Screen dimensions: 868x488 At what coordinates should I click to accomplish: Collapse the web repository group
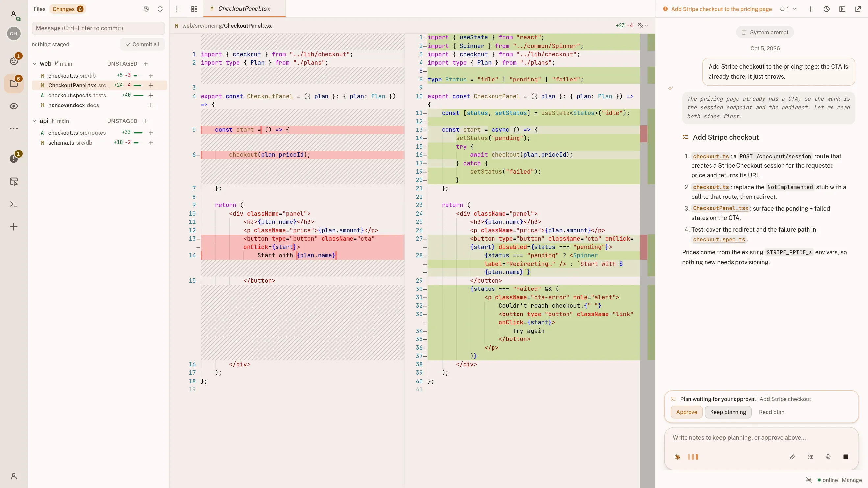click(x=34, y=64)
